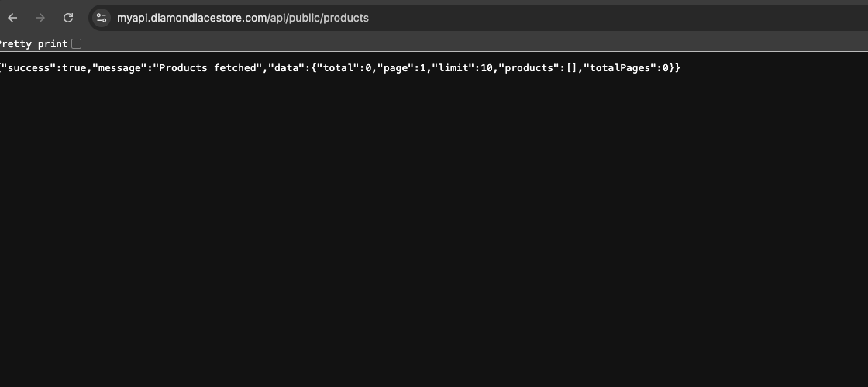868x387 pixels.
Task: Open site information icon beside URL
Action: (102, 18)
